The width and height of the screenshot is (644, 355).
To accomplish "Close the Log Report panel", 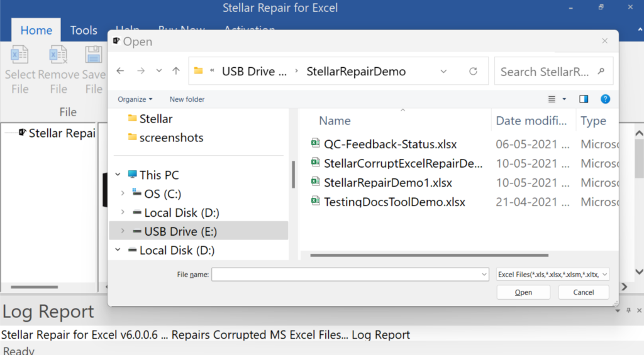I will (x=639, y=310).
